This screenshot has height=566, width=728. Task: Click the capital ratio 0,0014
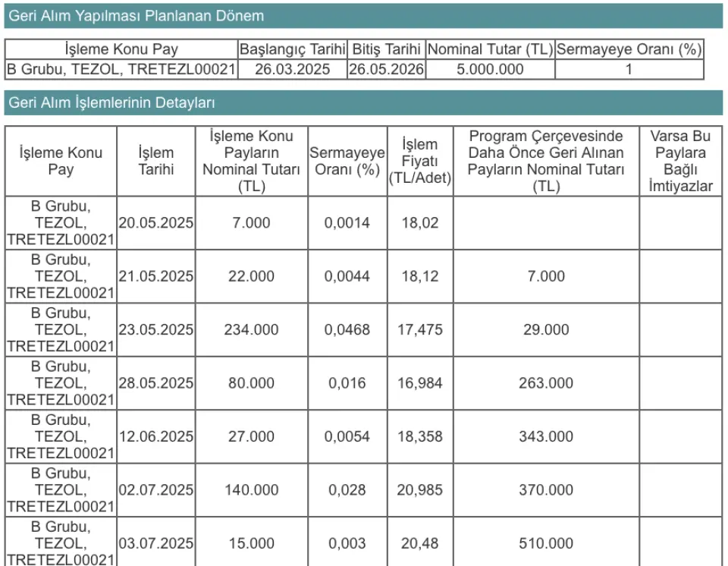tap(347, 223)
